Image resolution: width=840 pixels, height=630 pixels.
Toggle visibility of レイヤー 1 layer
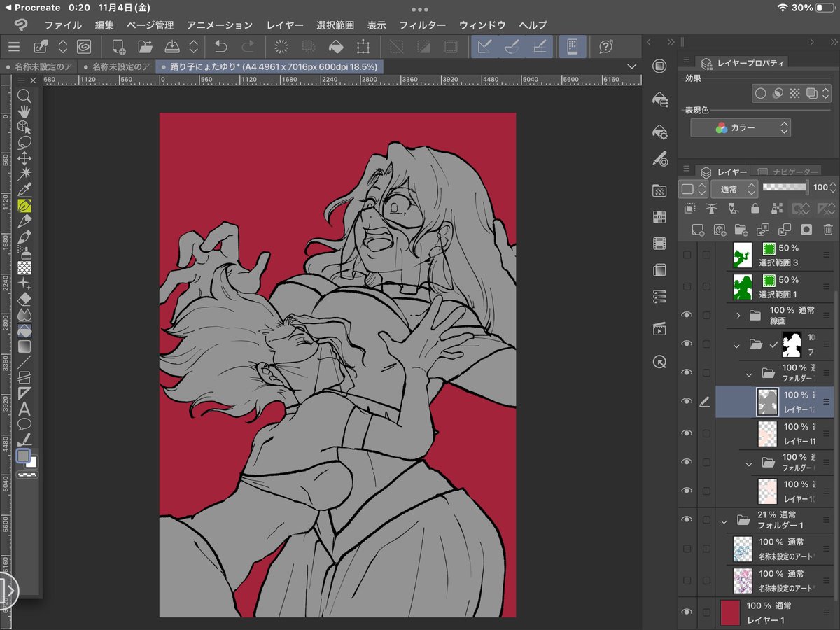click(687, 612)
